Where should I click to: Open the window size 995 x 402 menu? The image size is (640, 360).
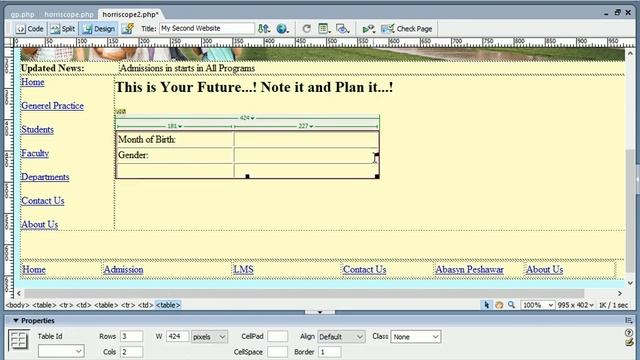click(x=576, y=305)
